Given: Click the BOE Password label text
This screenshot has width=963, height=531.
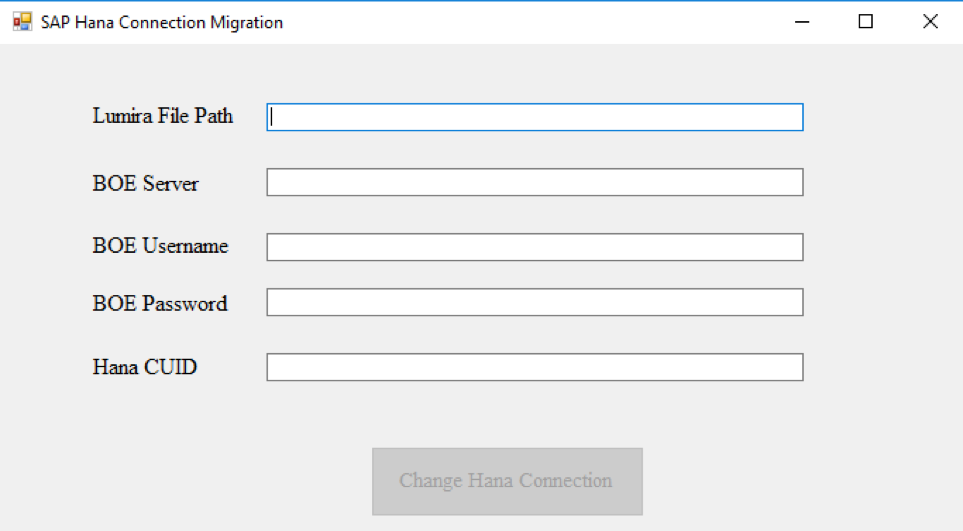Looking at the screenshot, I should [160, 304].
